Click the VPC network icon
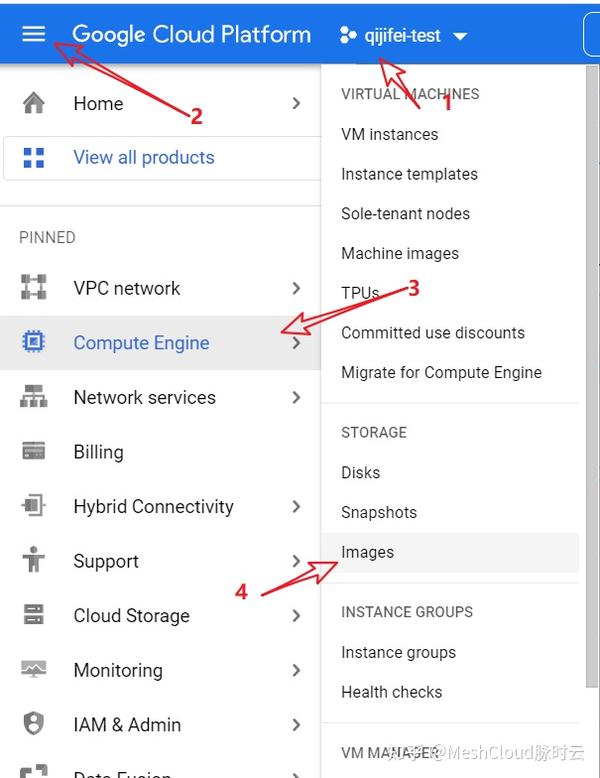 point(34,288)
